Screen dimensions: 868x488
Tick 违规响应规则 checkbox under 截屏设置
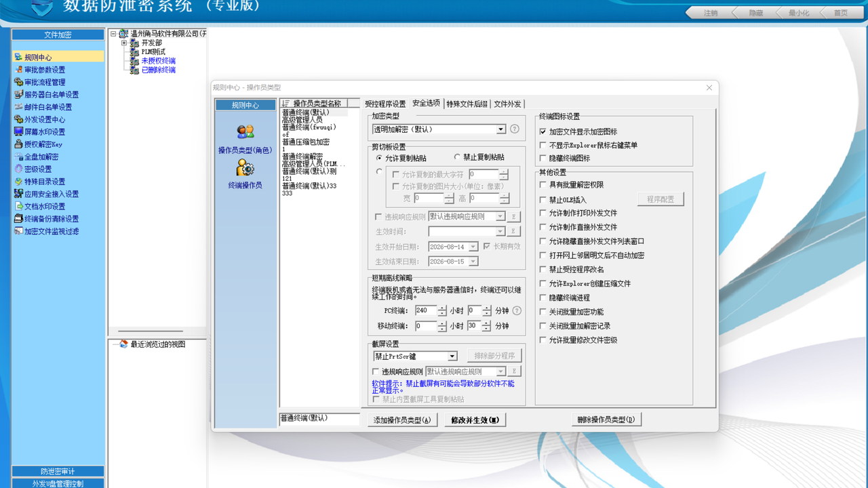pyautogui.click(x=376, y=371)
